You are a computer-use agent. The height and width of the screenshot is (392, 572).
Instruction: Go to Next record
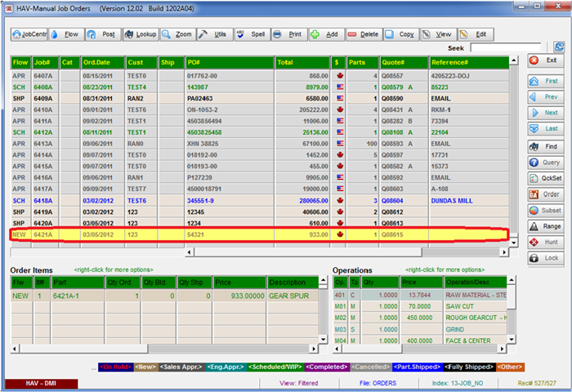(545, 113)
